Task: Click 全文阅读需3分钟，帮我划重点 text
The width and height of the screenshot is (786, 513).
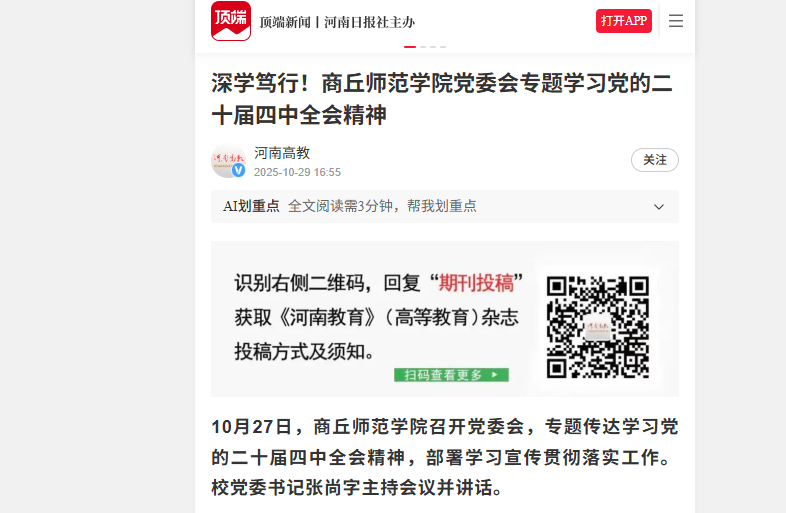Action: [382, 206]
